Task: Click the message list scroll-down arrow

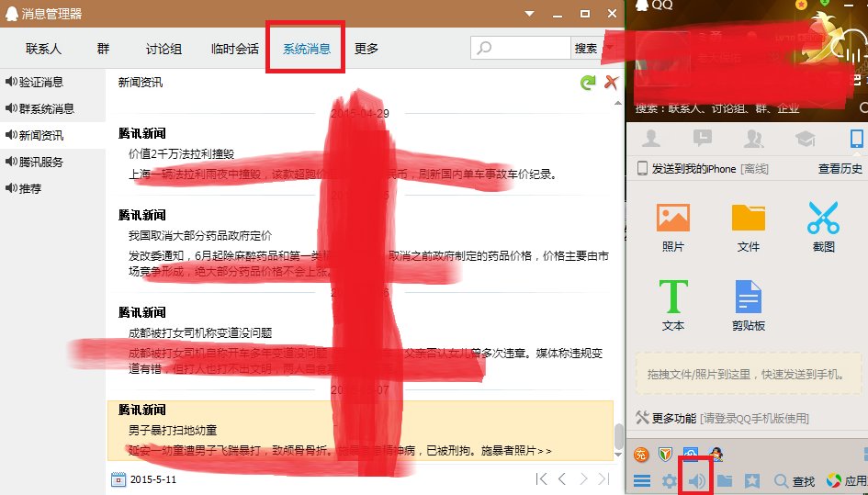Action: point(618,456)
